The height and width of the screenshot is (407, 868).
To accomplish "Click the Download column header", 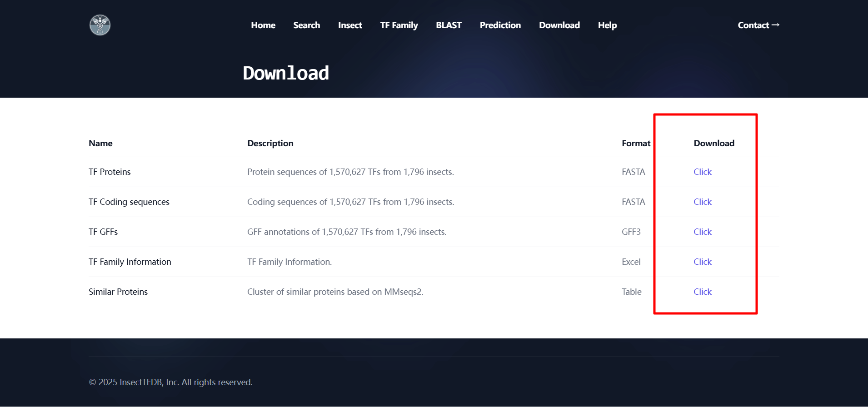I will point(713,144).
